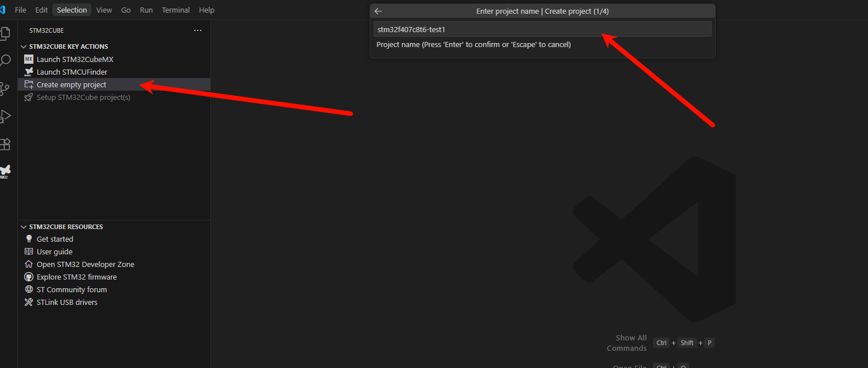Collapse the STM32CUBE KEY ACTIONS section
868x368 pixels.
[24, 47]
